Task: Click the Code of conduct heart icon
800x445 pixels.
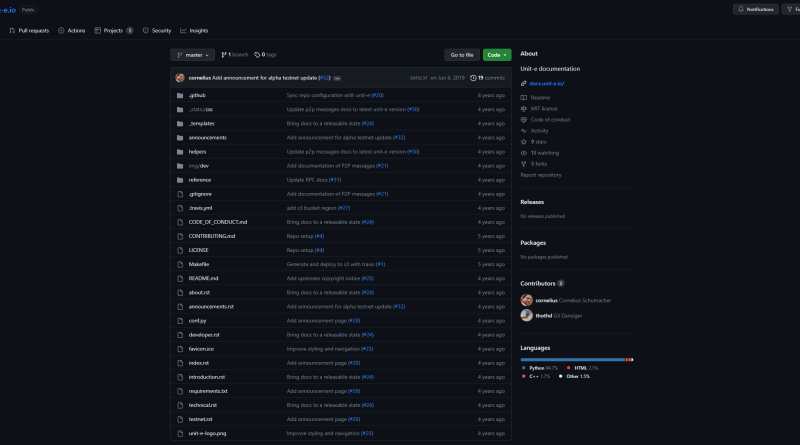Action: 523,120
